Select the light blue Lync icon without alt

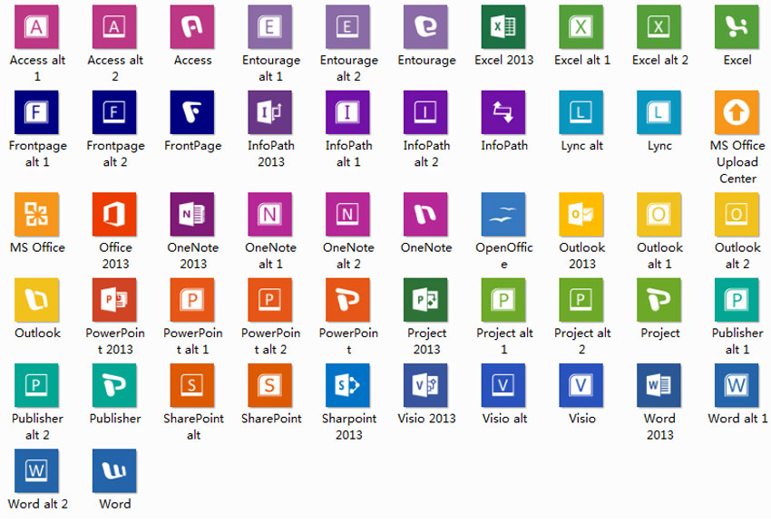659,112
